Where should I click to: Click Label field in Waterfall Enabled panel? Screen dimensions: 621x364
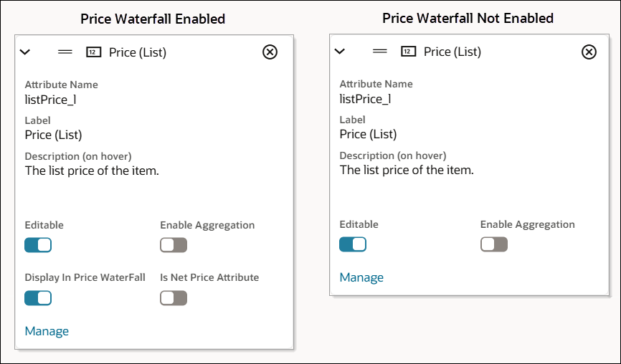pyautogui.click(x=53, y=135)
